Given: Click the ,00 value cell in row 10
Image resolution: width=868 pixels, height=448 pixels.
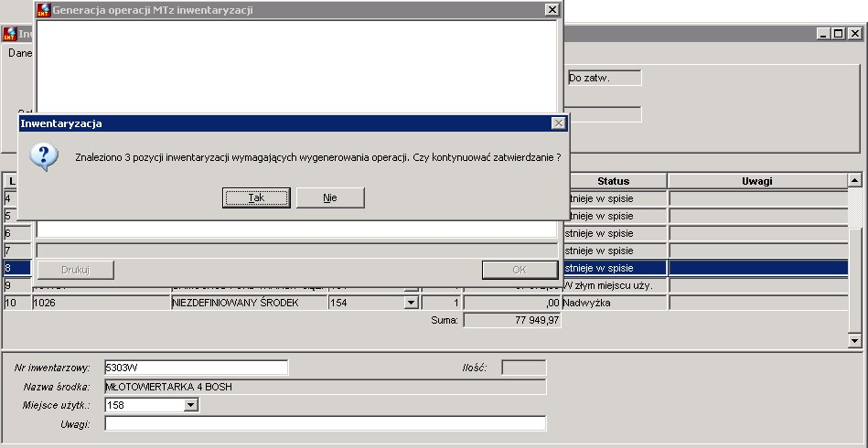Looking at the screenshot, I should (x=512, y=303).
